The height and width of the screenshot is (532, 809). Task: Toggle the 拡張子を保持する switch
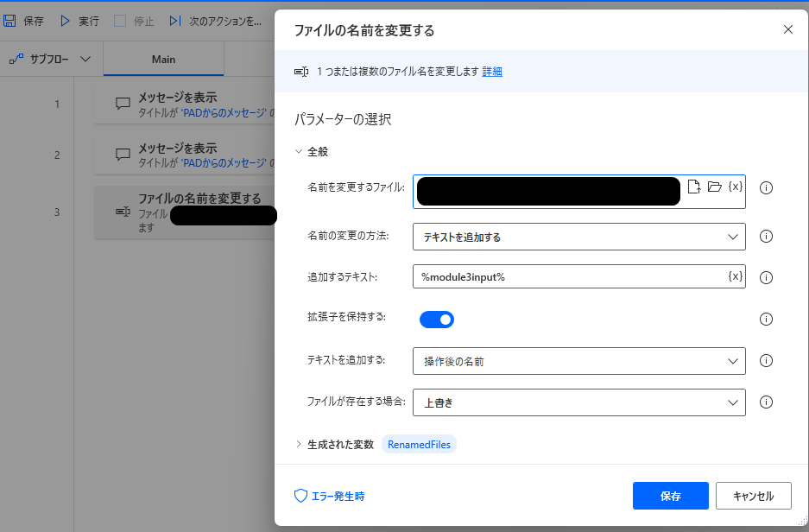pyautogui.click(x=437, y=320)
